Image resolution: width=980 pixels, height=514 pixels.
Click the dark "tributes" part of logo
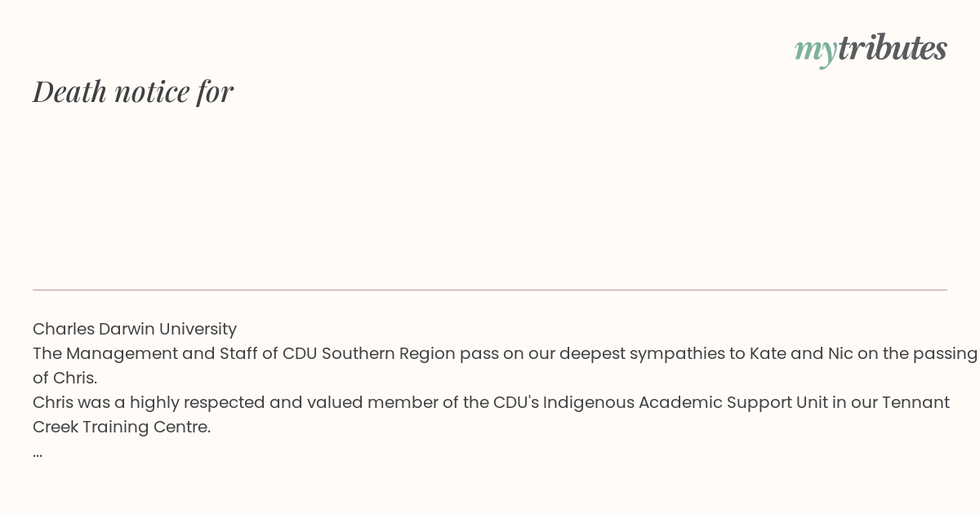point(892,47)
